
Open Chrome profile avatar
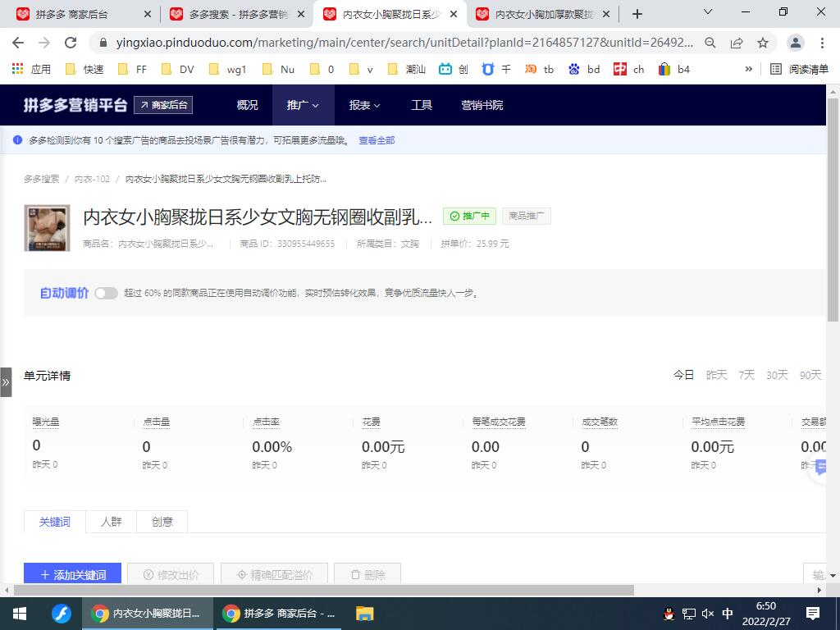(796, 43)
